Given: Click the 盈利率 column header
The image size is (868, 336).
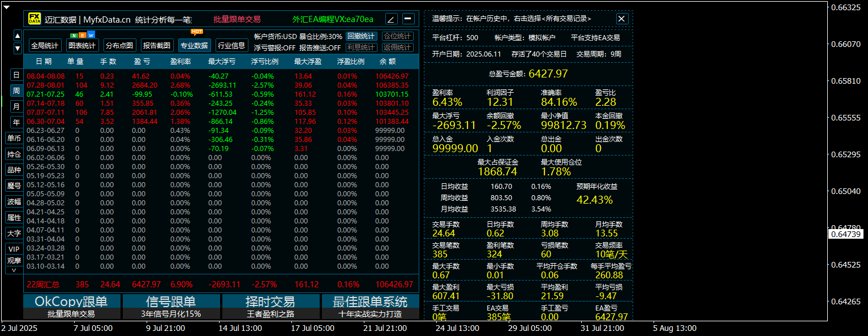Looking at the screenshot, I should point(181,62).
